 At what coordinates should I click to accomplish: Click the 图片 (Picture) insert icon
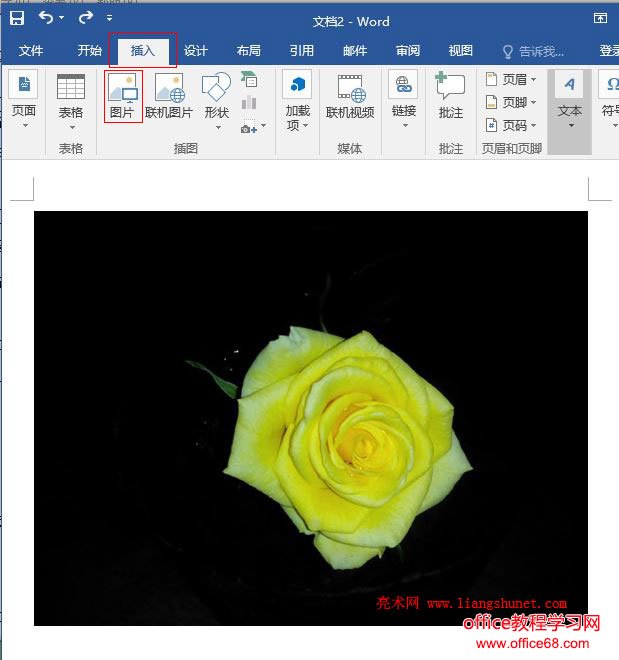pyautogui.click(x=122, y=96)
